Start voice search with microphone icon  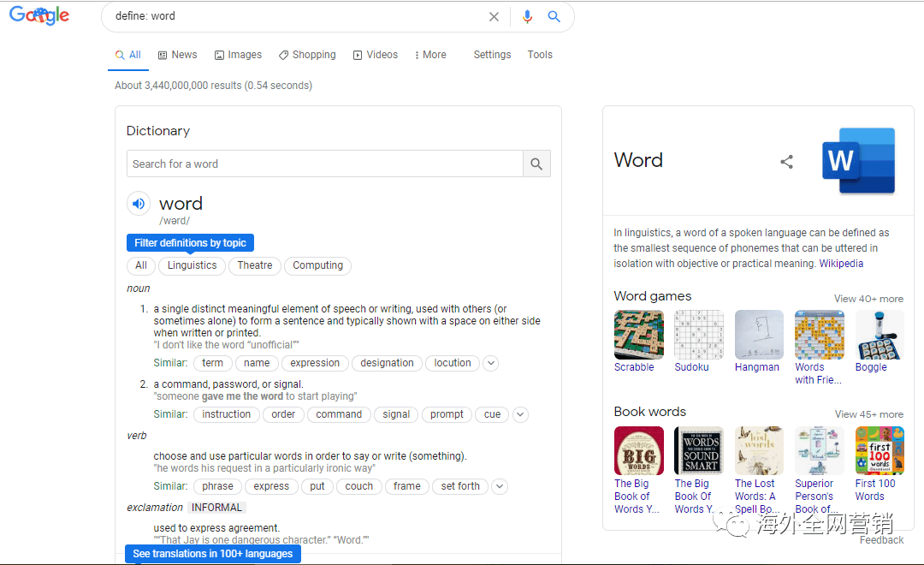point(527,16)
